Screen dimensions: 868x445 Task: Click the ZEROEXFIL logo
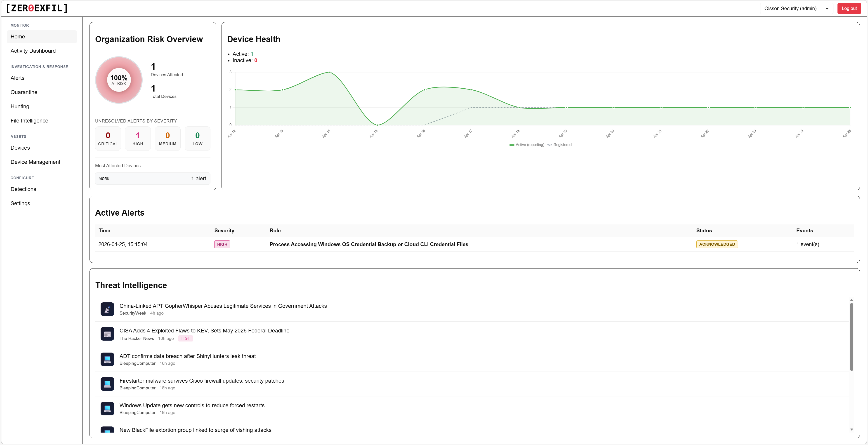(x=36, y=8)
